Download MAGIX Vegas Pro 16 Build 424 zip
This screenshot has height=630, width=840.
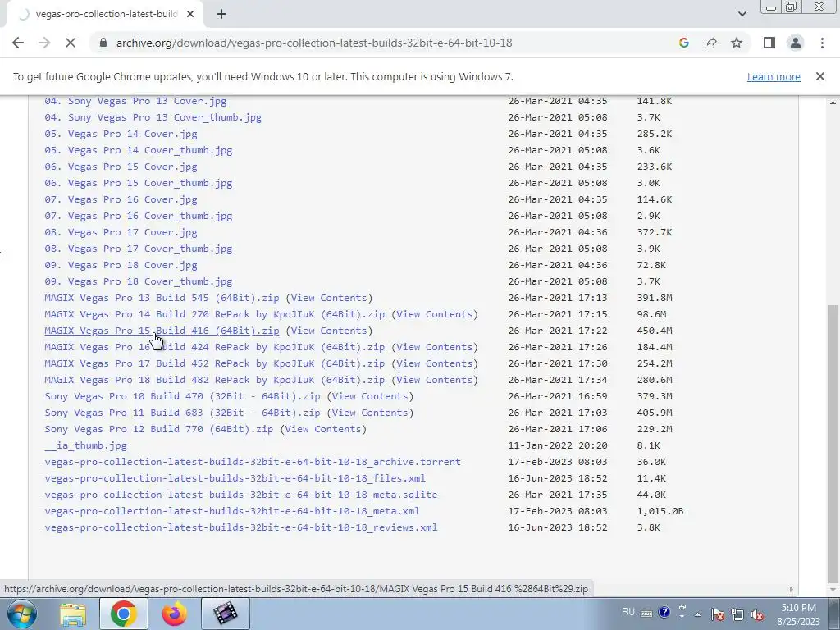point(214,347)
